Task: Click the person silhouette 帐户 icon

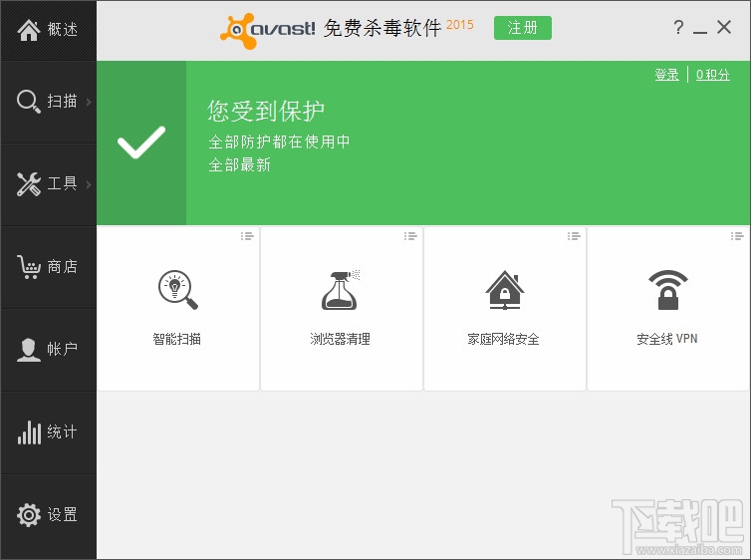Action: [29, 349]
